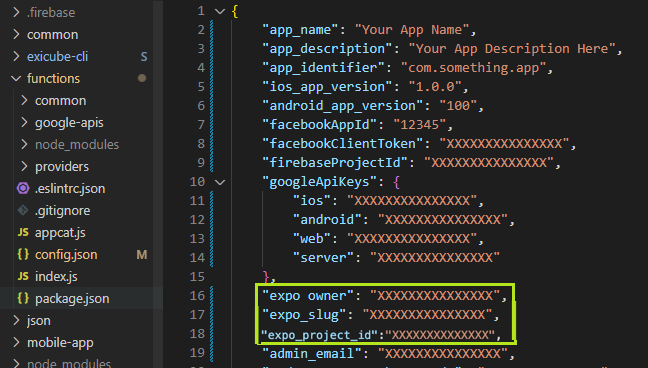This screenshot has width=648, height=368.
Task: Click the "googleApiKeys" key
Action: (x=320, y=182)
